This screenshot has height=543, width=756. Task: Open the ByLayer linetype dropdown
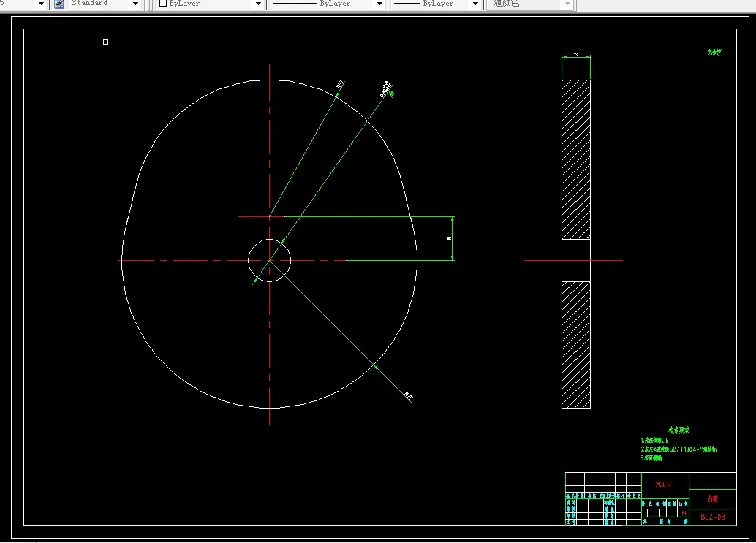380,4
